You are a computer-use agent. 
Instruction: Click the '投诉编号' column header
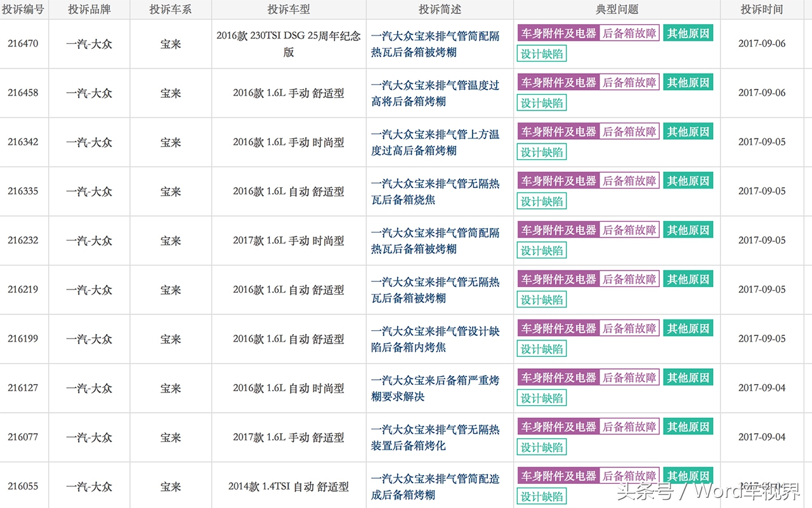(x=23, y=10)
